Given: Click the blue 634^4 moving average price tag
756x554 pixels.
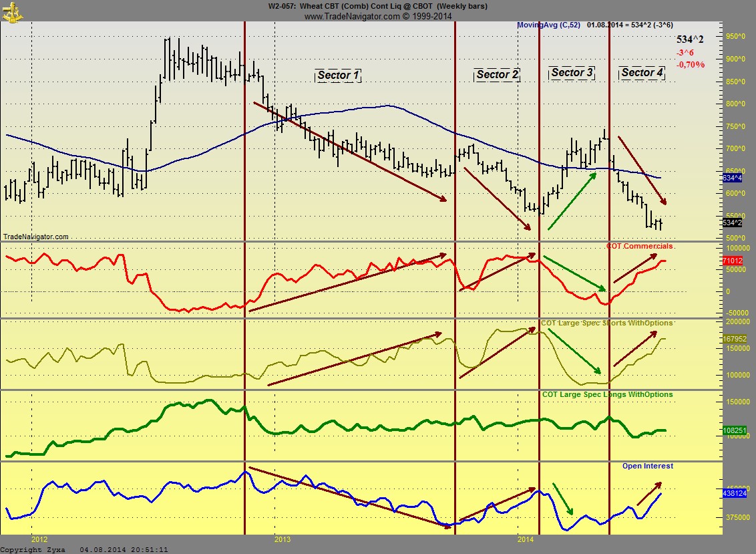Looking at the screenshot, I should tap(732, 178).
